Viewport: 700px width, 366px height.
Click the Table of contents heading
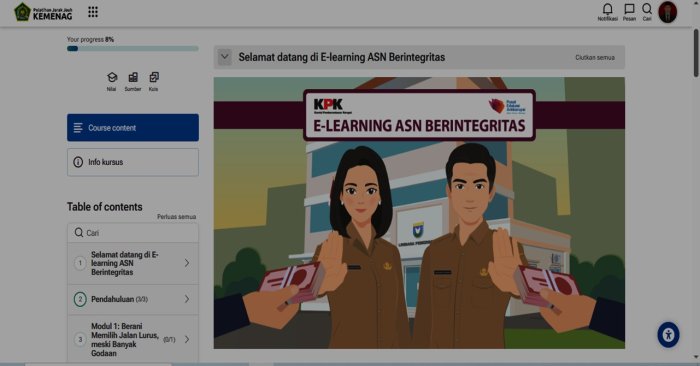pyautogui.click(x=104, y=207)
